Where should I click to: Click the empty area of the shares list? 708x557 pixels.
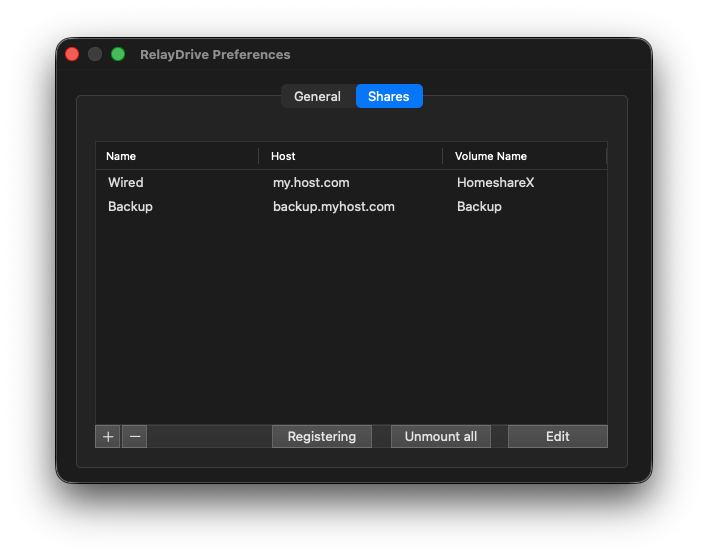tap(350, 320)
